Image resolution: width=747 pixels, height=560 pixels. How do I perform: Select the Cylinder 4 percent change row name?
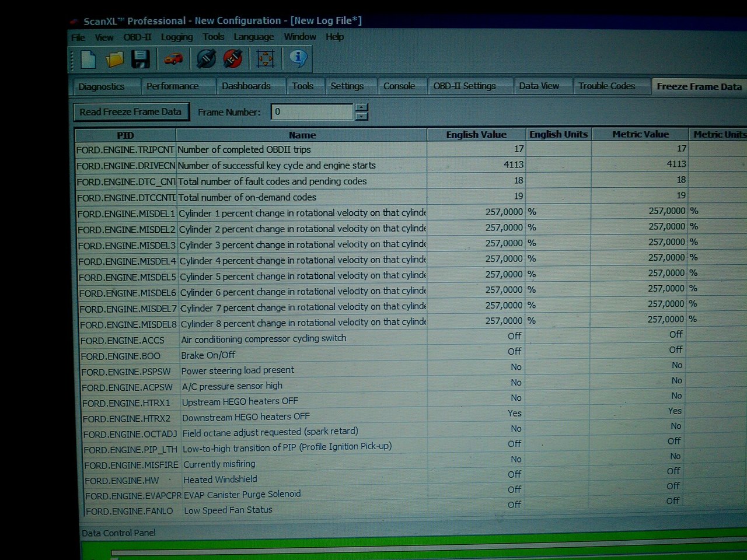click(x=302, y=261)
